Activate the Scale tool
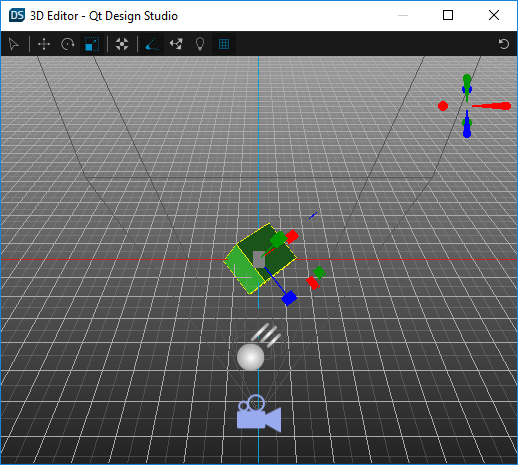Viewport: 518px width, 465px height. tap(92, 44)
